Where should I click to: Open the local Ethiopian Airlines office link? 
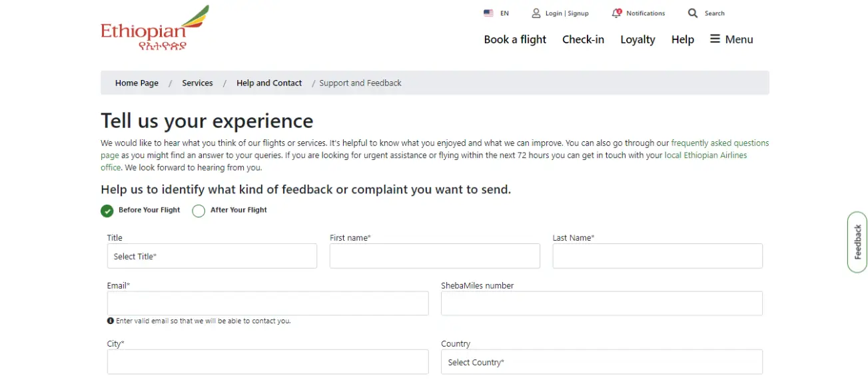[705, 155]
